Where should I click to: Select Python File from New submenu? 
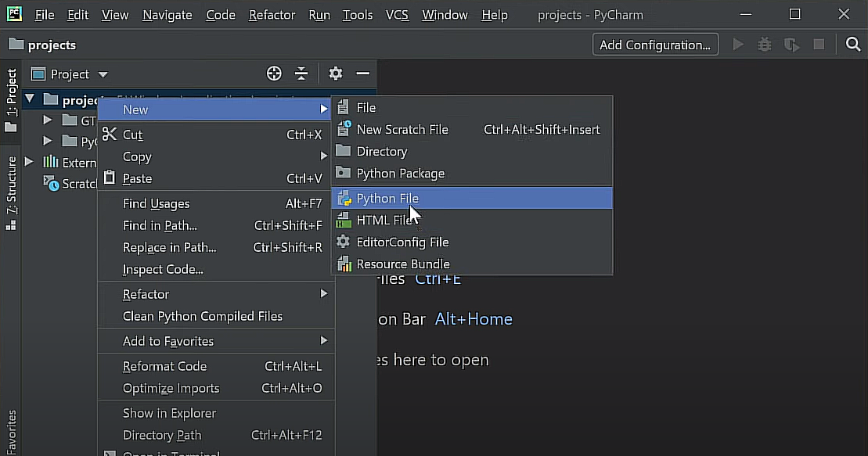[387, 199]
